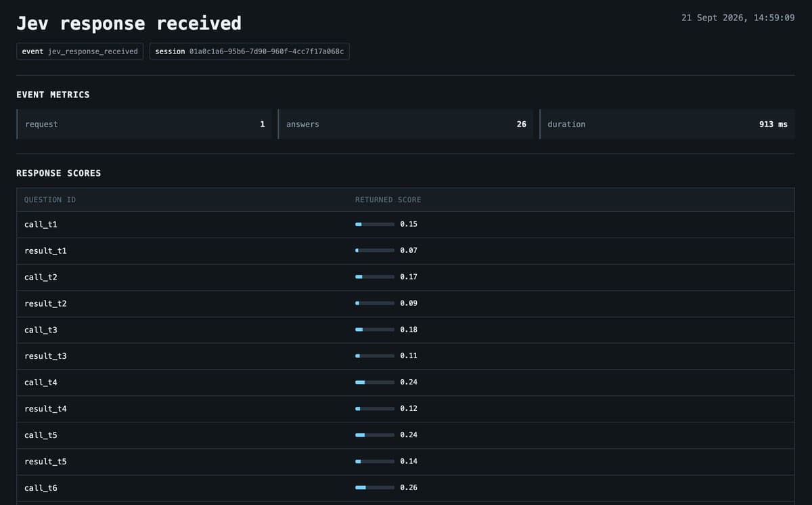Select the session ID tag
The image size is (812, 505).
tap(250, 51)
